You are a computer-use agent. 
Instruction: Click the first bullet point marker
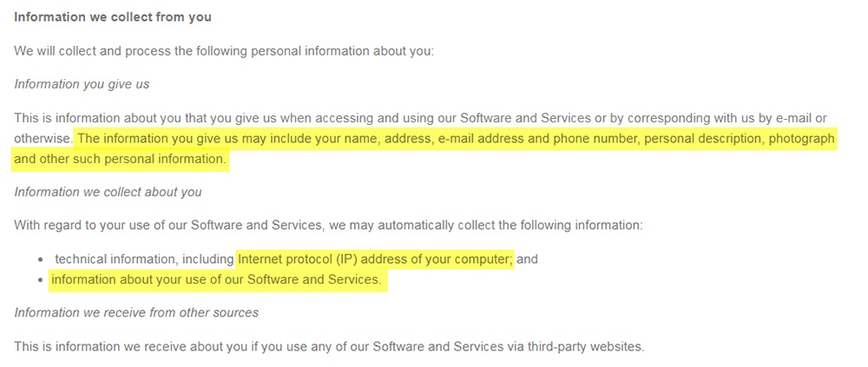(41, 259)
